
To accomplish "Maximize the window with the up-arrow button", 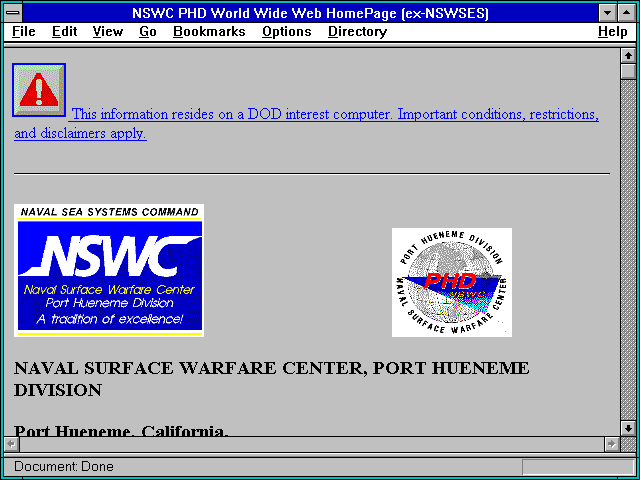I will point(627,13).
